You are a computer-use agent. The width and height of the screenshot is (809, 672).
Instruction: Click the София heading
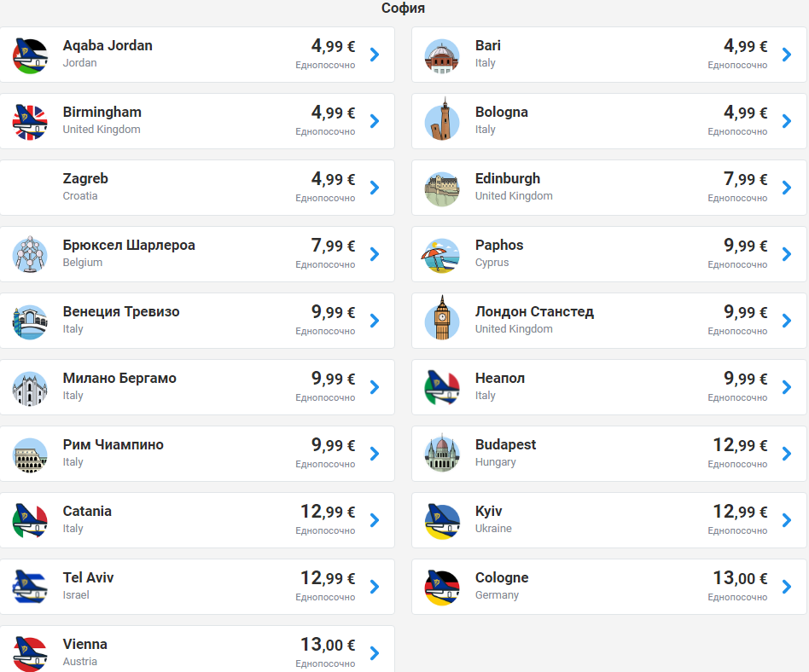[x=403, y=9]
